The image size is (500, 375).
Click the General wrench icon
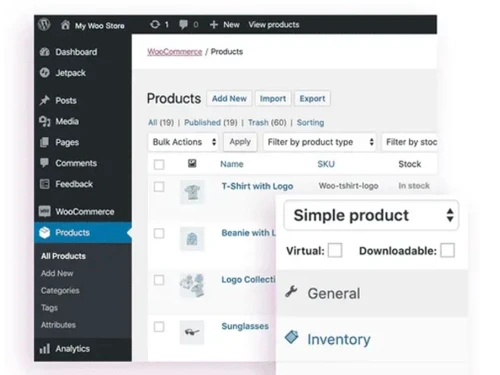[291, 292]
